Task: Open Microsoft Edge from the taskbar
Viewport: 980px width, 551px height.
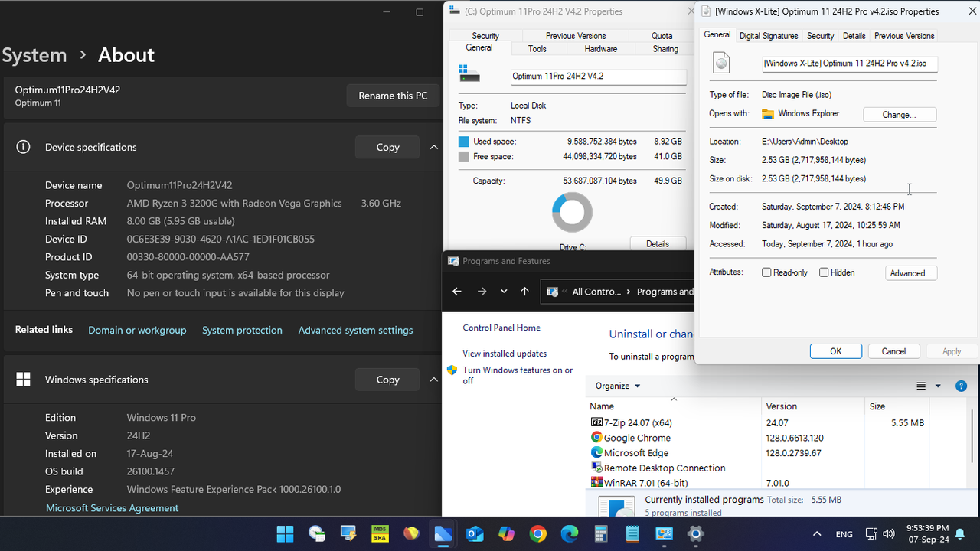Action: 569,533
